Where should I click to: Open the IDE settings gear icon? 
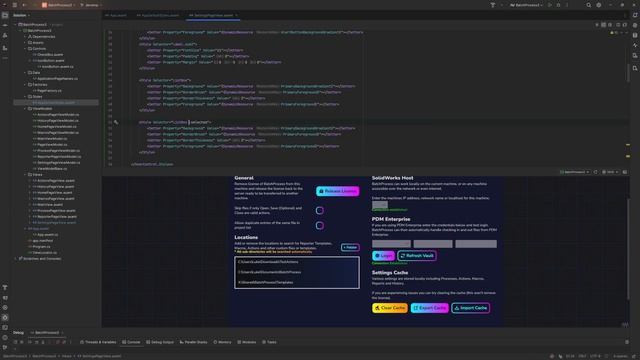pyautogui.click(x=599, y=5)
